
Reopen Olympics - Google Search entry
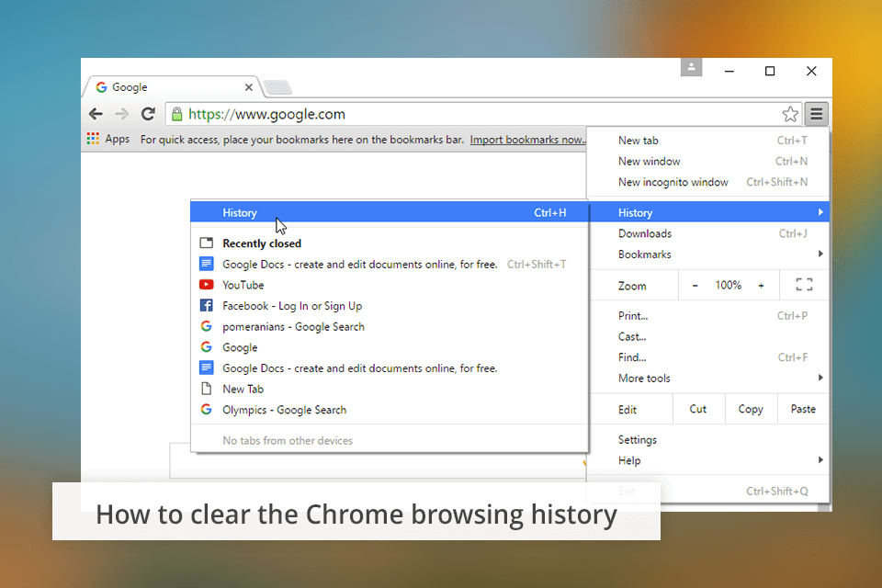(390, 410)
